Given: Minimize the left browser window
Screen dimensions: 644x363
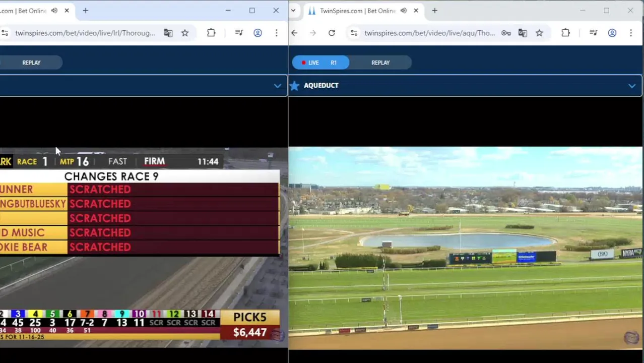Looking at the screenshot, I should [228, 11].
